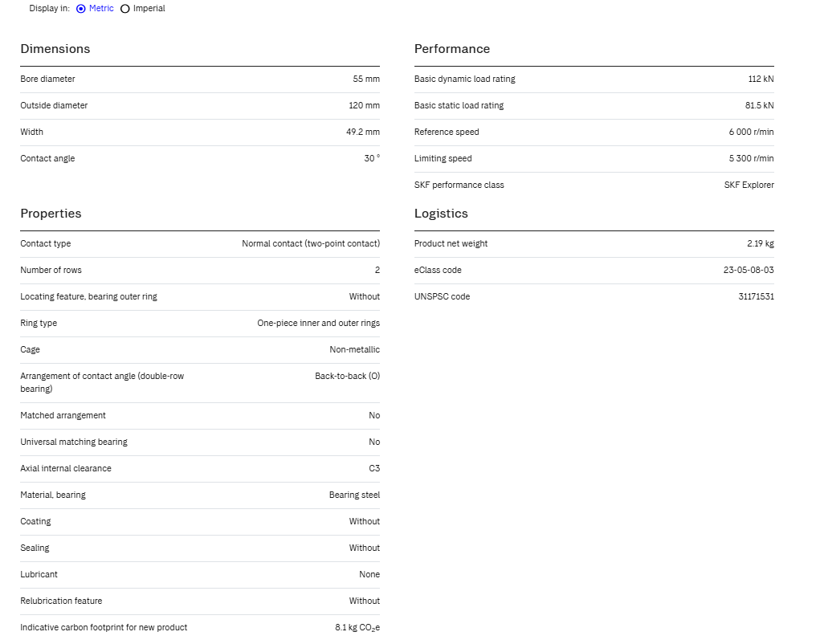Select the Imperial radio button

(x=125, y=9)
